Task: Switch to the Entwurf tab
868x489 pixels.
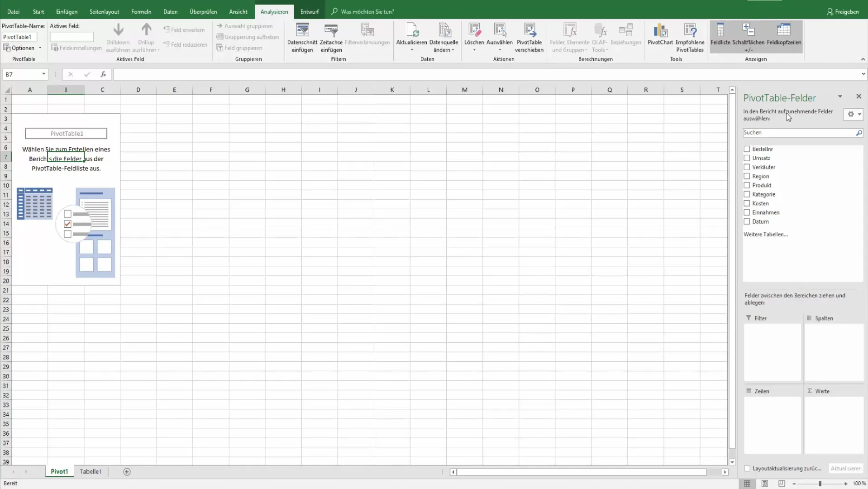Action: tap(309, 12)
